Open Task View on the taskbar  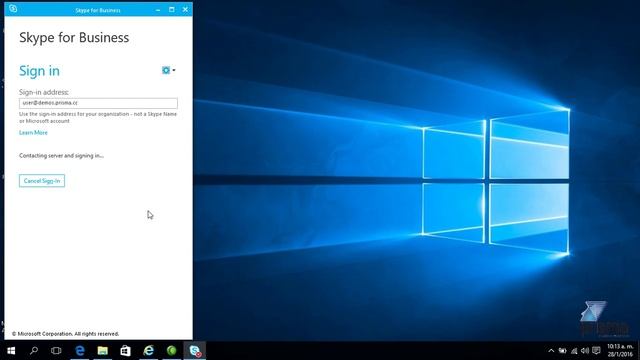click(x=56, y=351)
